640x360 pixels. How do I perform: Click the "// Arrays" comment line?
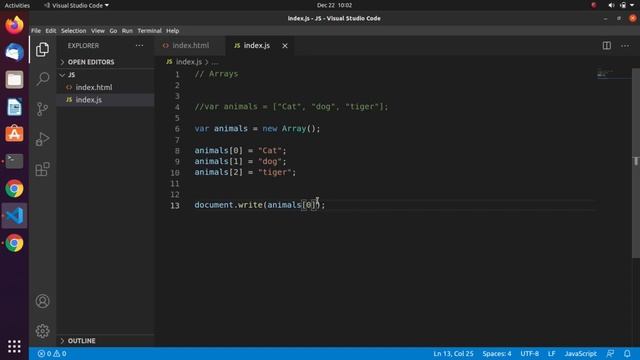tap(216, 74)
